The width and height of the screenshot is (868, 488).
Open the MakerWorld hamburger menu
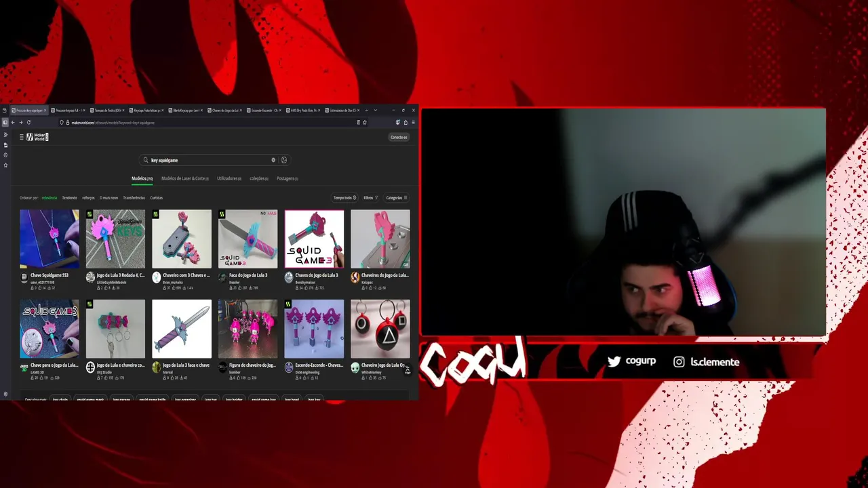[x=22, y=137]
